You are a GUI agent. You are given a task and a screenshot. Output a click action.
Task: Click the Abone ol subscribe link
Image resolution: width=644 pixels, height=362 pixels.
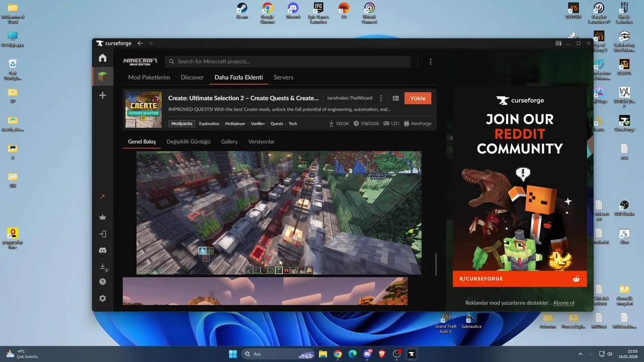point(564,303)
